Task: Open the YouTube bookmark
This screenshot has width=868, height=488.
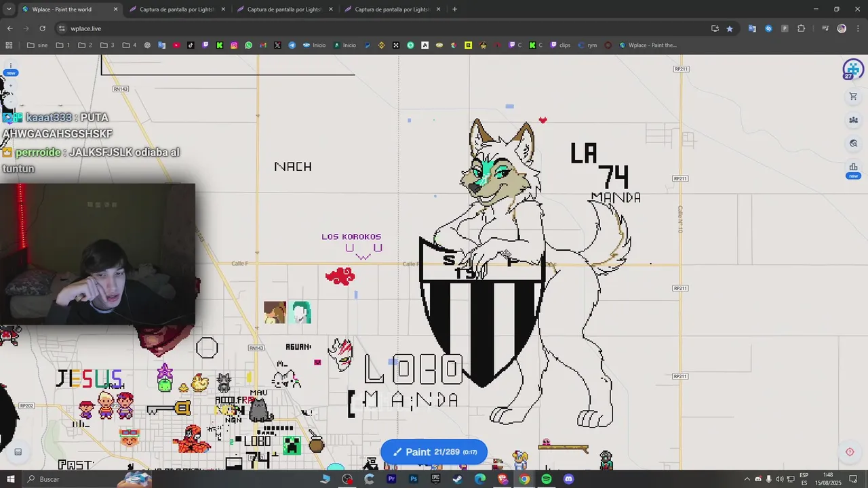Action: (176, 45)
